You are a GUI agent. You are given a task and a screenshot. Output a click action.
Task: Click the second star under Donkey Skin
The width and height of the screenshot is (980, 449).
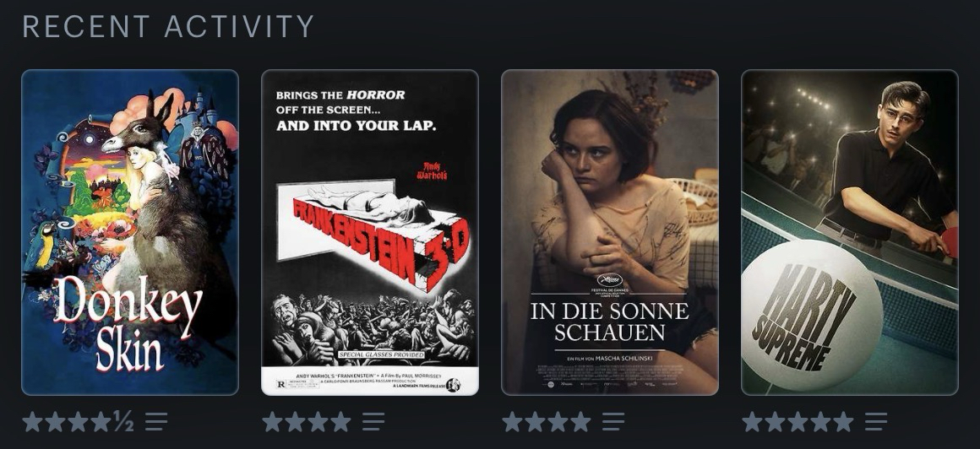click(x=55, y=421)
